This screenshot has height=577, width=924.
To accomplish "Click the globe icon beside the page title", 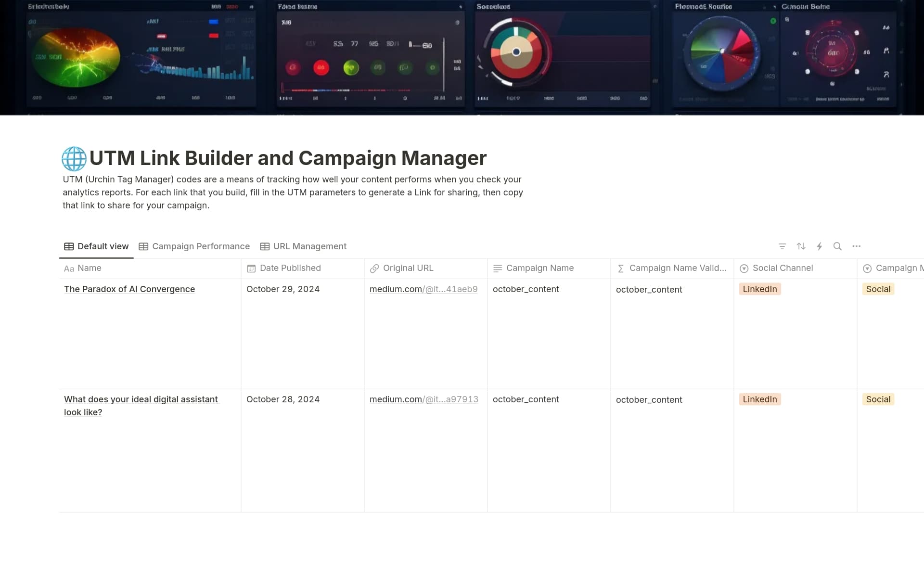I will point(74,158).
